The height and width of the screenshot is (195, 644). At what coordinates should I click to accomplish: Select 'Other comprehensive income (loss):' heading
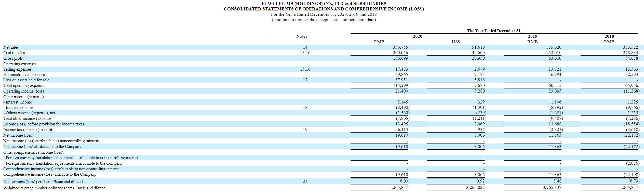pos(34,152)
